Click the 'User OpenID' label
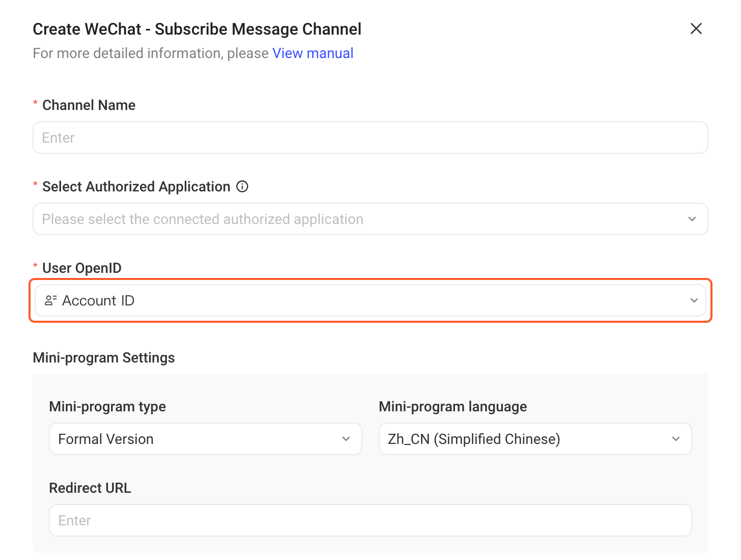 [x=82, y=268]
